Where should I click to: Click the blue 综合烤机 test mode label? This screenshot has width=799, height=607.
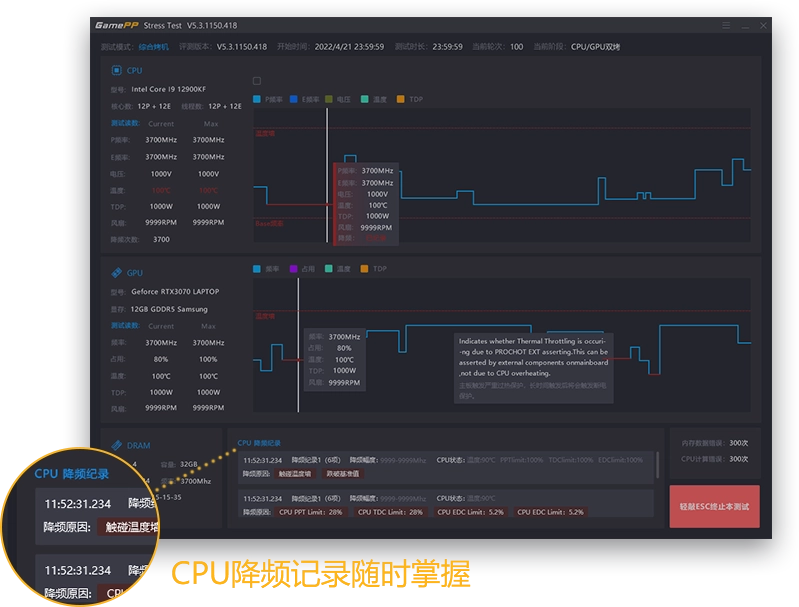[x=153, y=47]
